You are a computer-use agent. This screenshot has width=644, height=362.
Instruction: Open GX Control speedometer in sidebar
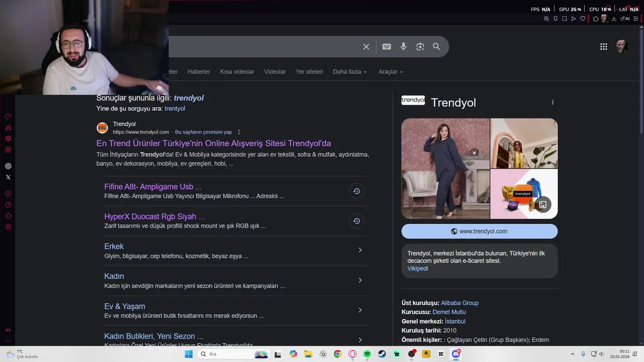pyautogui.click(x=8, y=116)
